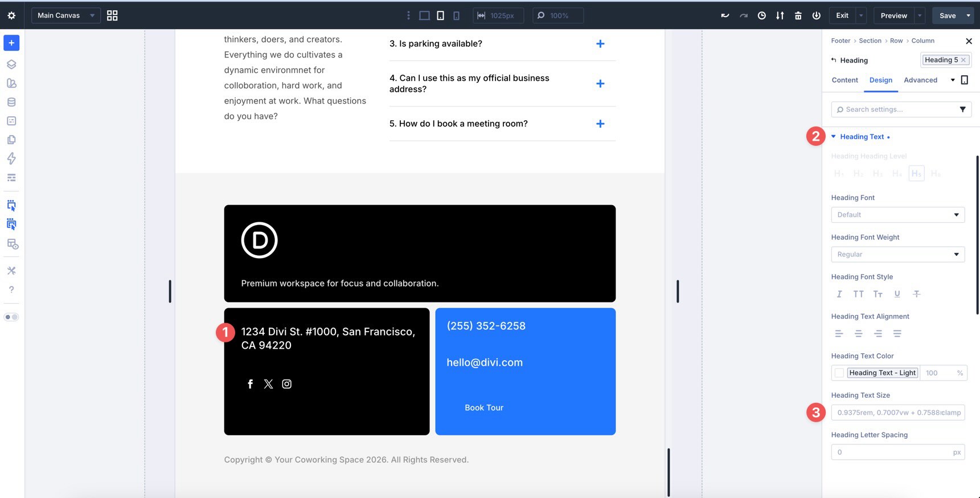Toggle small caps heading font style
Viewport: 980px width, 498px height.
click(878, 294)
